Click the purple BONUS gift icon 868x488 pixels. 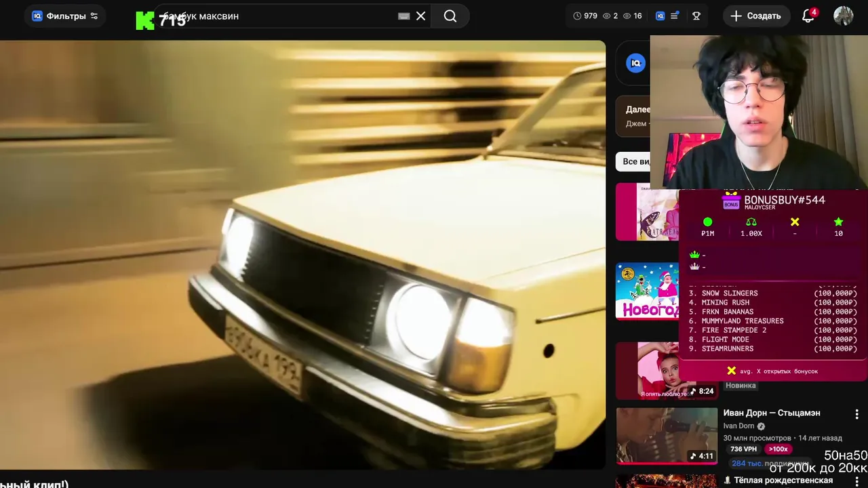coord(731,201)
